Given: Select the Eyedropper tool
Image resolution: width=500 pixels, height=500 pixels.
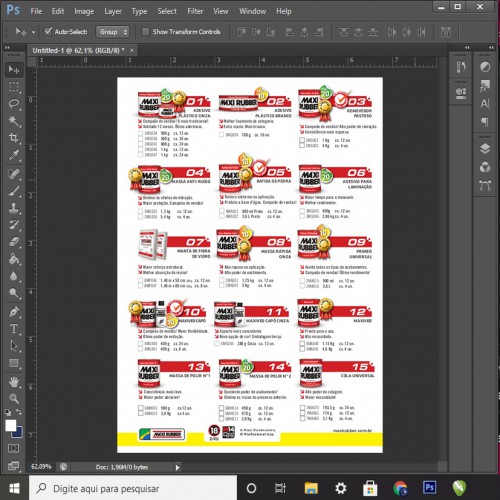Looking at the screenshot, I should click(x=14, y=155).
